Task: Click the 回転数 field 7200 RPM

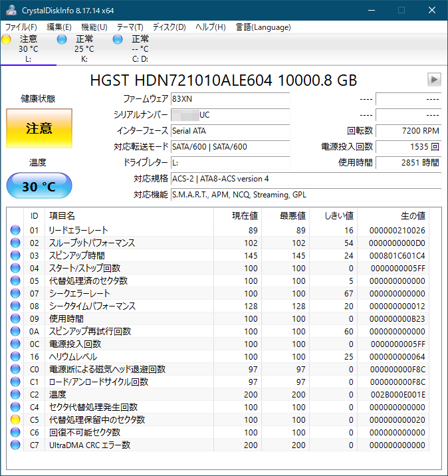Action: (x=409, y=130)
